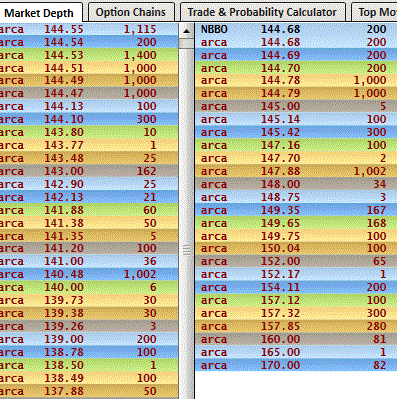Click the pane splitter grip handle

point(186,250)
